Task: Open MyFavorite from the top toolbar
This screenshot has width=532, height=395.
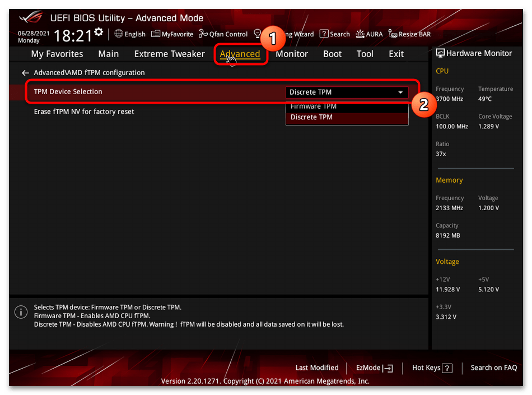Action: point(172,34)
